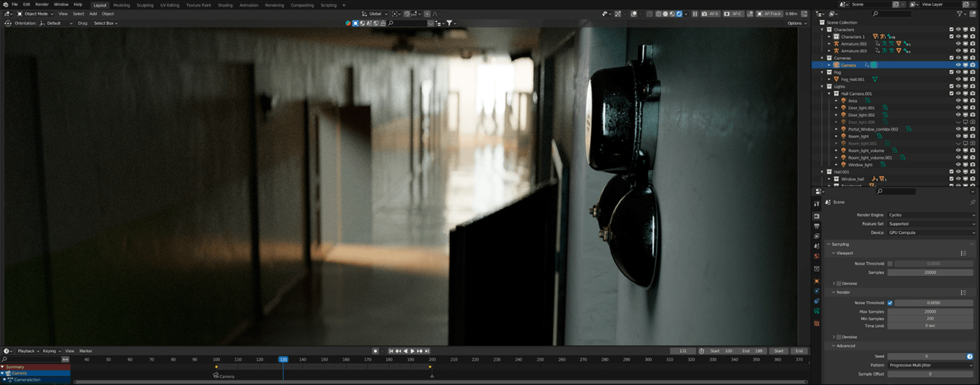
Task: Switch to the Sculpting workspace tab
Action: point(145,5)
